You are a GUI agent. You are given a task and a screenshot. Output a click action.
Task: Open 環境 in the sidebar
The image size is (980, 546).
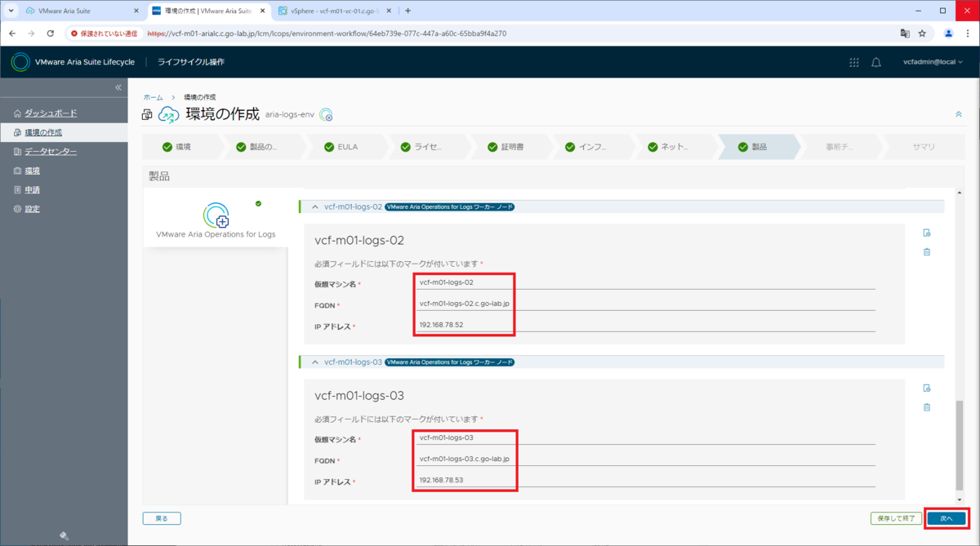point(32,171)
